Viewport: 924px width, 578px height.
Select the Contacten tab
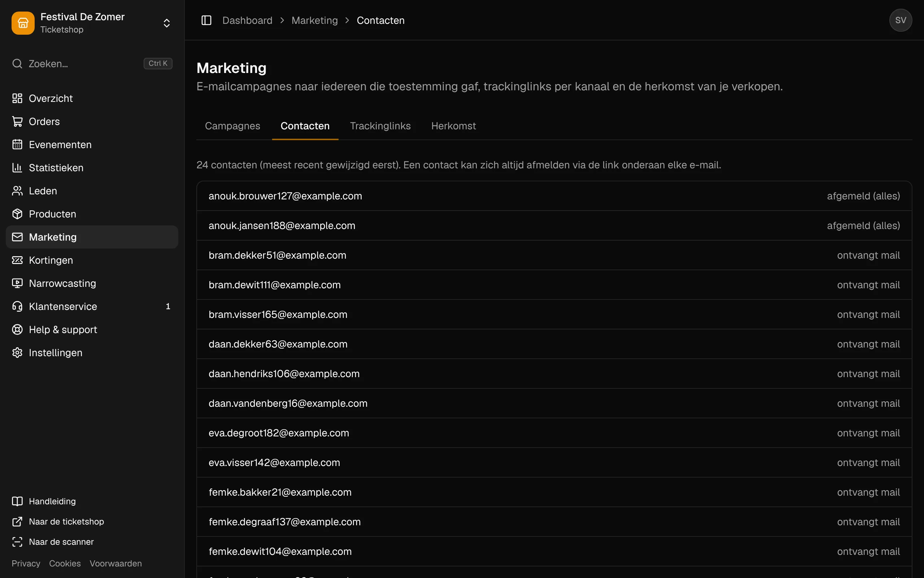click(305, 126)
